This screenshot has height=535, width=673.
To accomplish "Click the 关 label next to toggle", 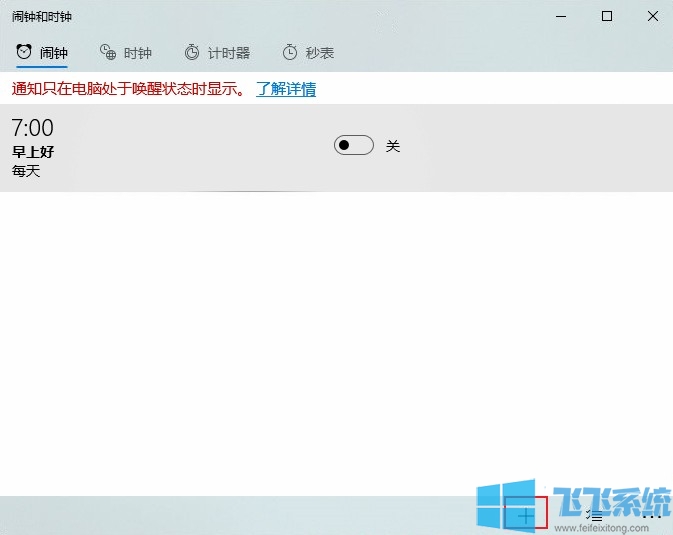I will coord(393,146).
